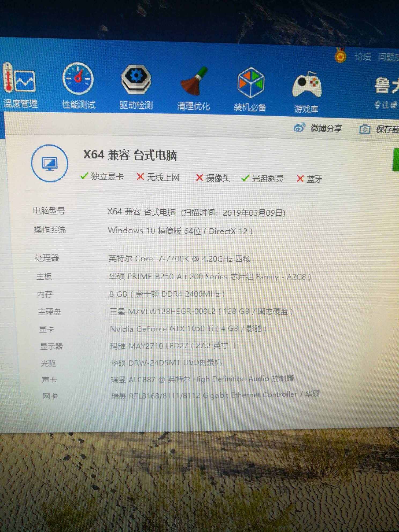Click the GeForce GTX 1050 Ti value
Image resolution: width=399 pixels, height=532 pixels.
[x=188, y=328]
